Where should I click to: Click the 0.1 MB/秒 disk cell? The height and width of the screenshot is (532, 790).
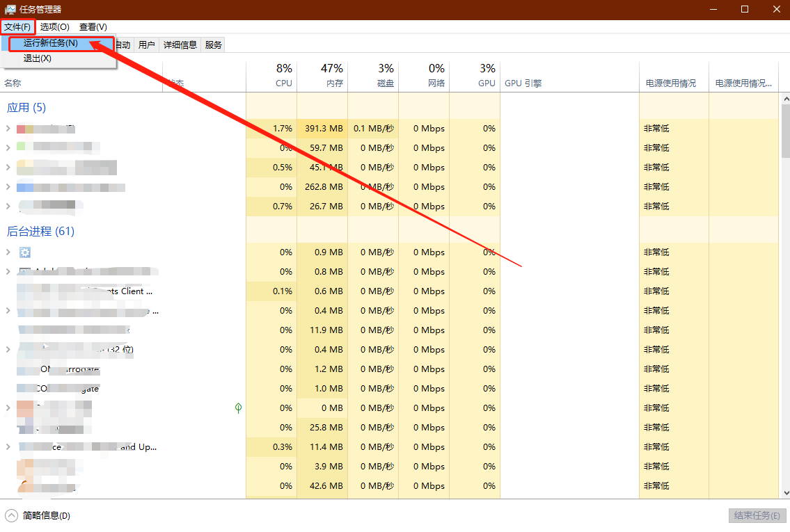click(x=373, y=129)
